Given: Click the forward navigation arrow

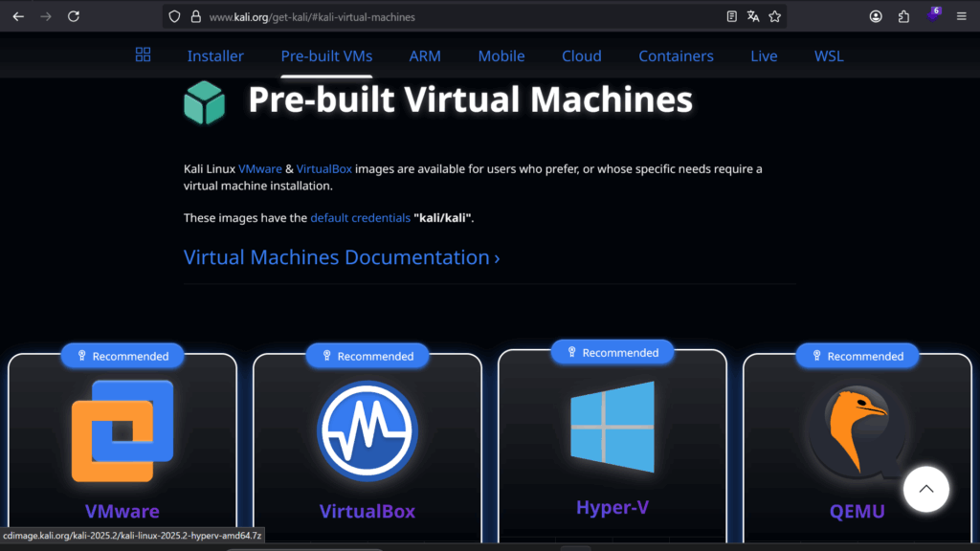Looking at the screenshot, I should tap(46, 17).
